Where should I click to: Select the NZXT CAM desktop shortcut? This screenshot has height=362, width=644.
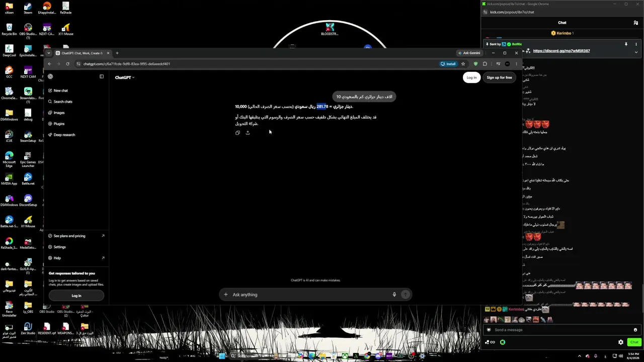tap(28, 71)
